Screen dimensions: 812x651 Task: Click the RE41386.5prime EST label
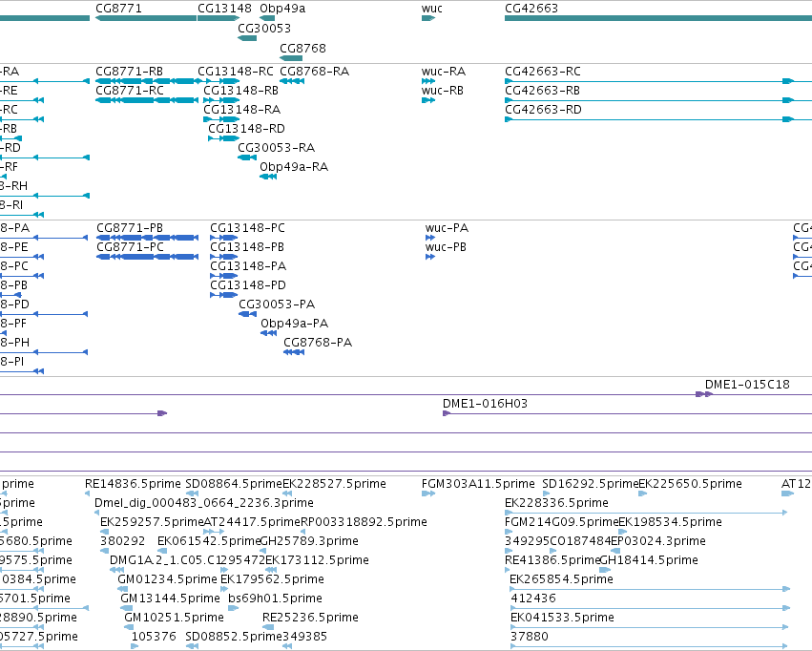point(552,560)
